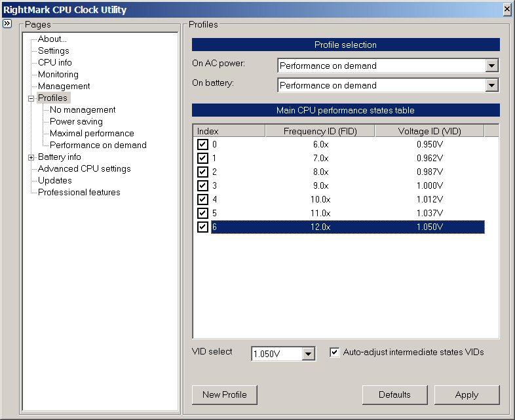
Task: Click the Frequency ID (FID) column header
Action: pos(320,131)
